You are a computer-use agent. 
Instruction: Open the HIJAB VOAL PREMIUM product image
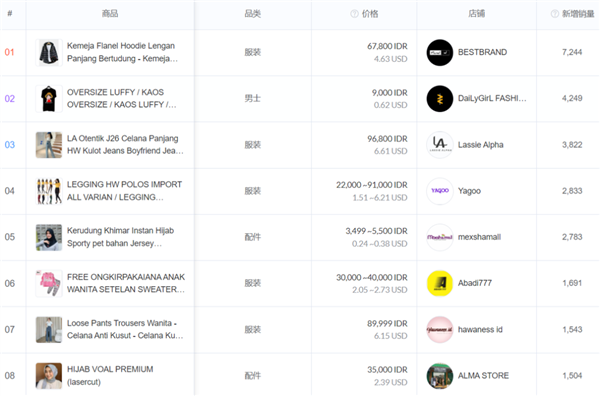click(x=49, y=376)
